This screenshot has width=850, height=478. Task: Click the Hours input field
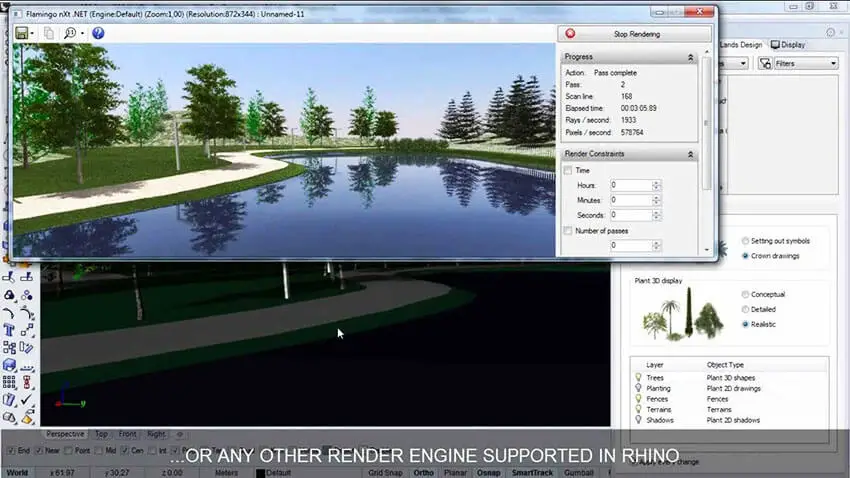pos(630,185)
